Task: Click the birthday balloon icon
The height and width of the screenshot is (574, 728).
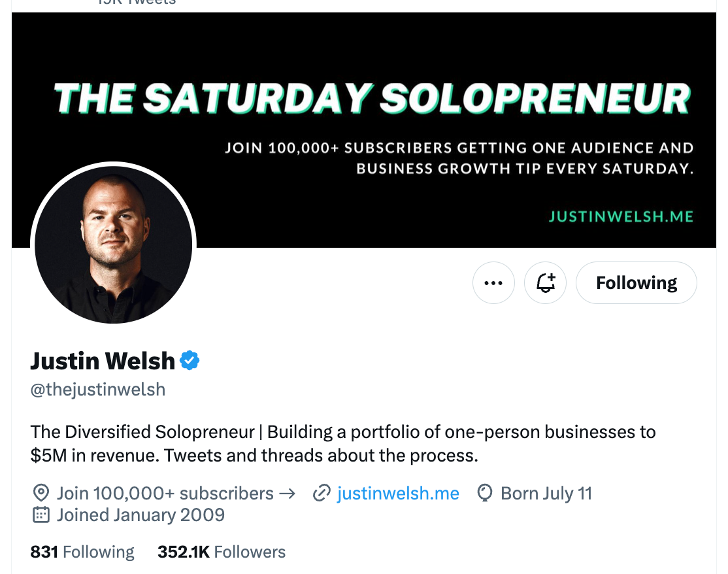Action: 485,493
